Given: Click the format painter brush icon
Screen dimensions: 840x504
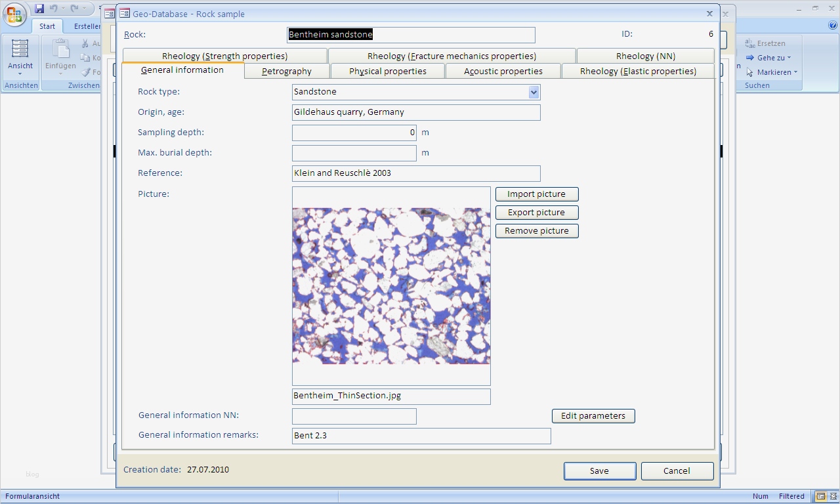Looking at the screenshot, I should coord(85,72).
